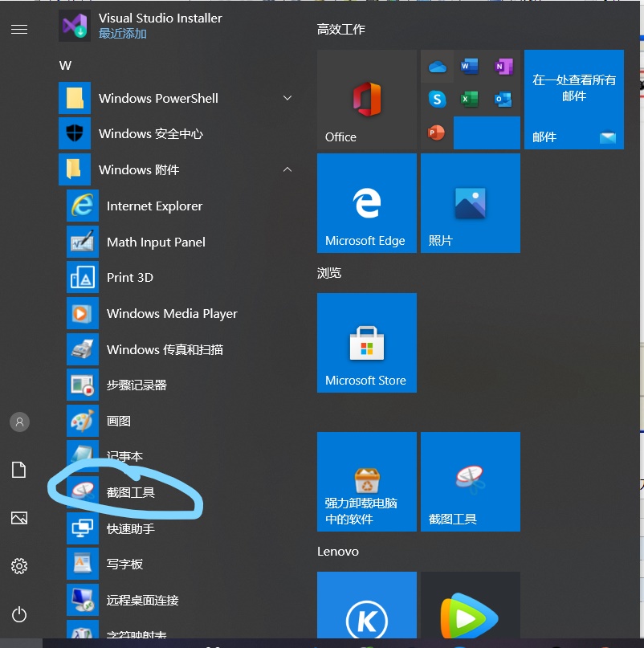
Task: Open PowerPoint icon in Office folder tile
Action: pos(436,132)
